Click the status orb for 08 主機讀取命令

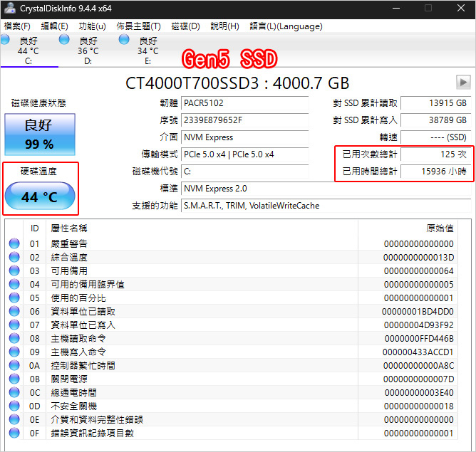(14, 338)
